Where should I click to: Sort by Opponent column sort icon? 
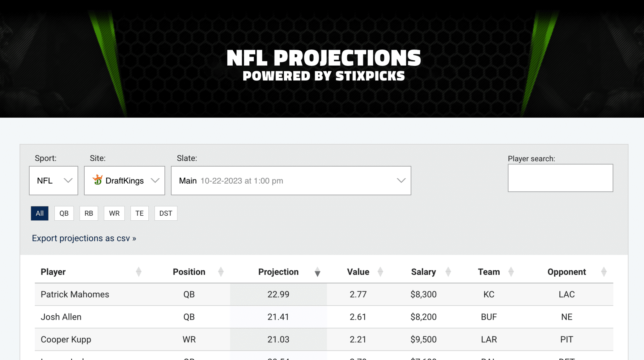(x=604, y=272)
